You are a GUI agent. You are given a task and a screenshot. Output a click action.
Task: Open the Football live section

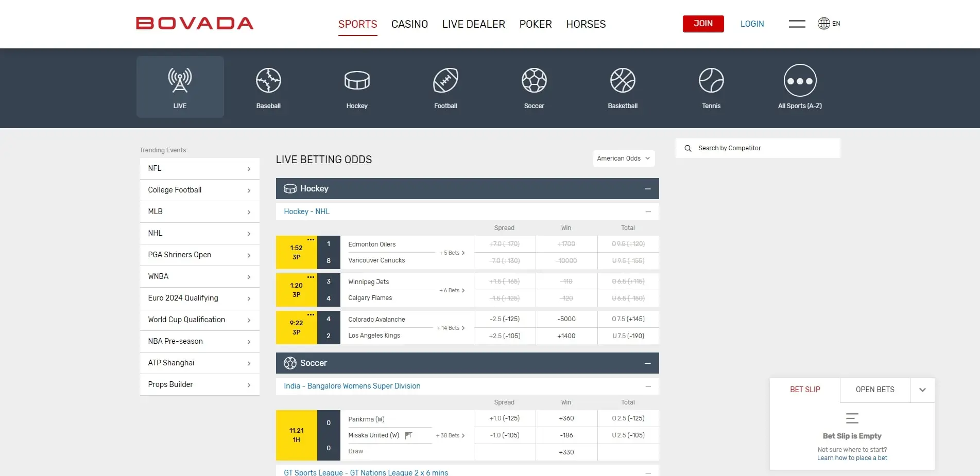(x=445, y=86)
